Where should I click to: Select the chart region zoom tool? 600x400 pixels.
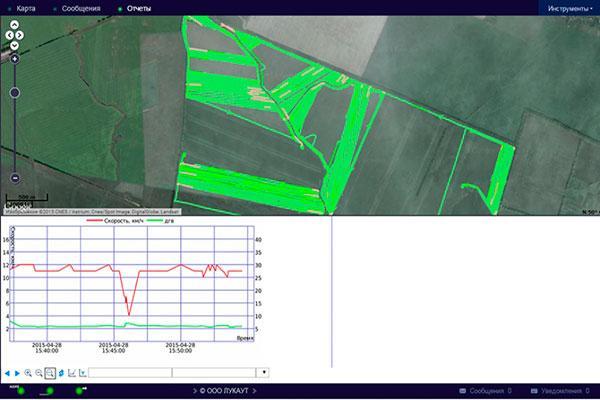coord(50,373)
